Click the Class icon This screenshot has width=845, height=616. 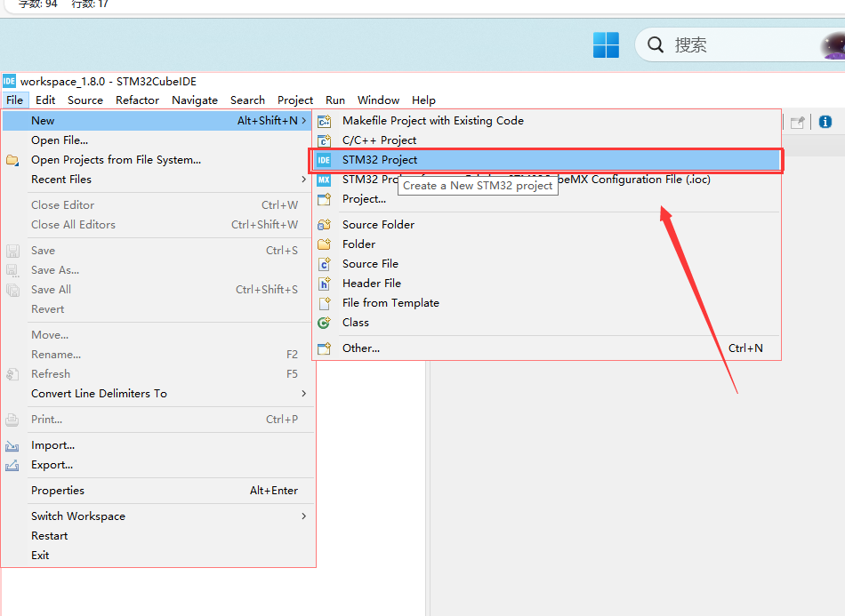324,323
